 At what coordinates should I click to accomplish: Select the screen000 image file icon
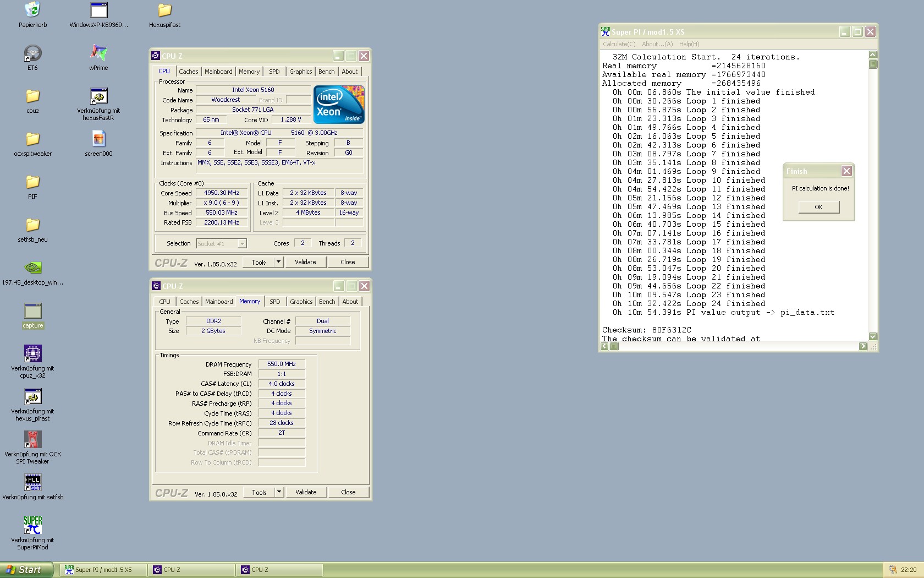coord(98,139)
